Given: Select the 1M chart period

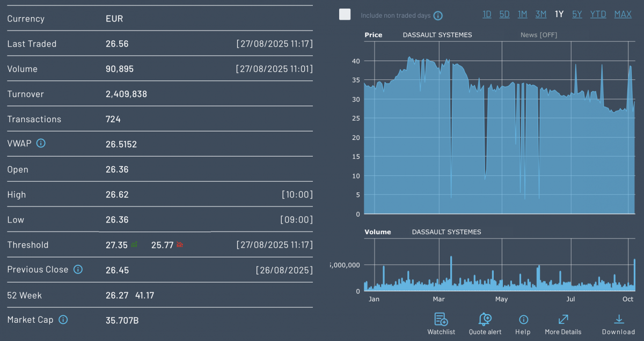Looking at the screenshot, I should pos(522,14).
